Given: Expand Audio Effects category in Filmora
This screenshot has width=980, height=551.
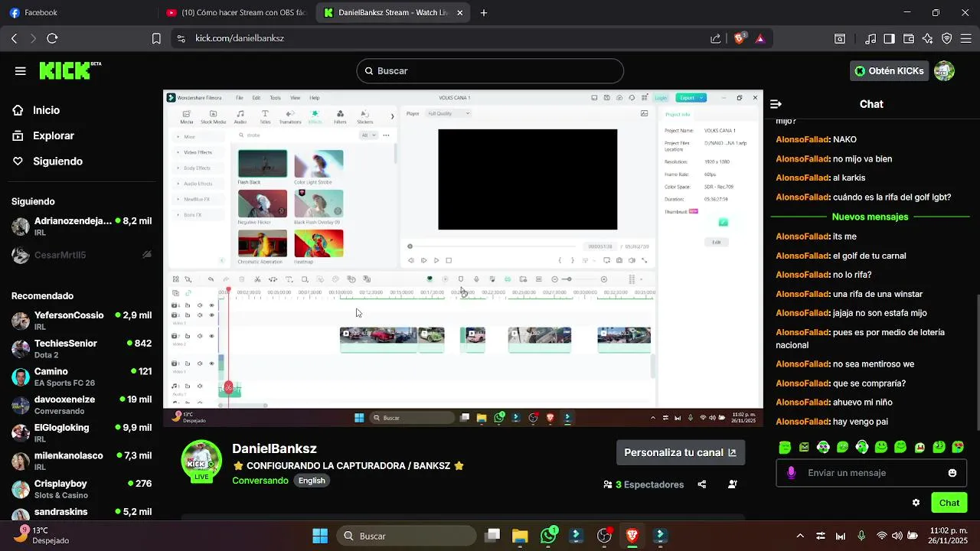Looking at the screenshot, I should (x=199, y=184).
